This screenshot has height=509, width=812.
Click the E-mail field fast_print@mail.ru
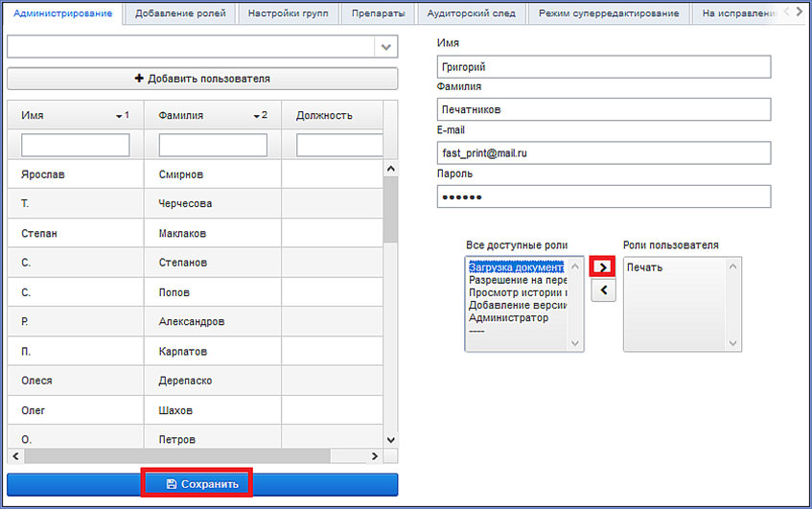click(604, 153)
